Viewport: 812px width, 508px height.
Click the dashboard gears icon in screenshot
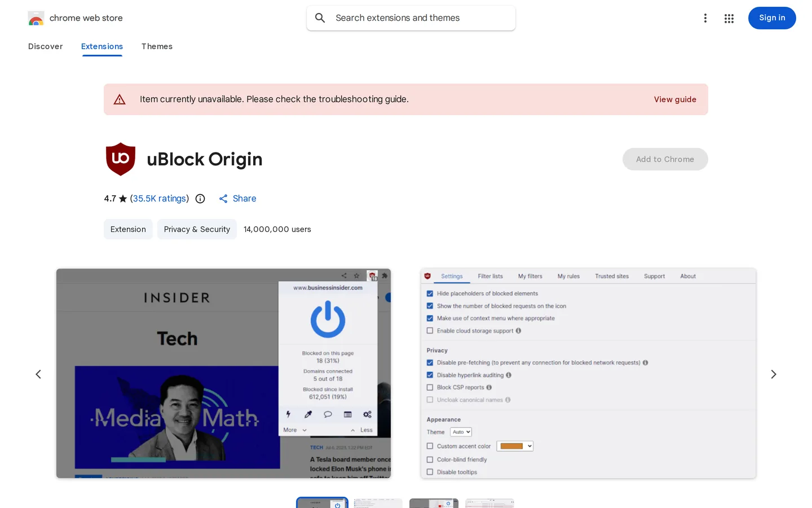point(367,414)
